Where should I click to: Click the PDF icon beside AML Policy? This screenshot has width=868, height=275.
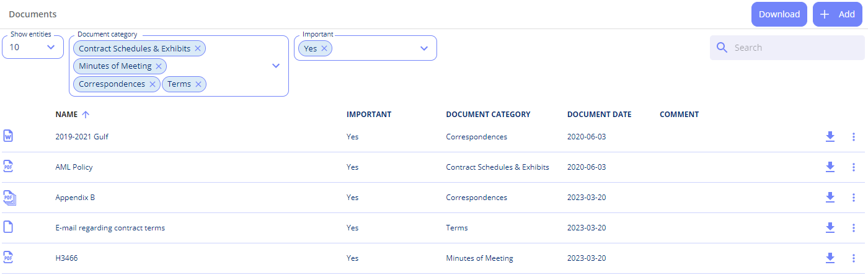point(8,166)
